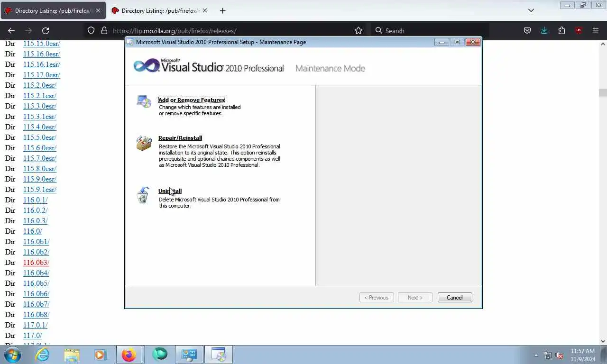The width and height of the screenshot is (607, 364).
Task: Reload the Firefox page
Action: point(46,30)
